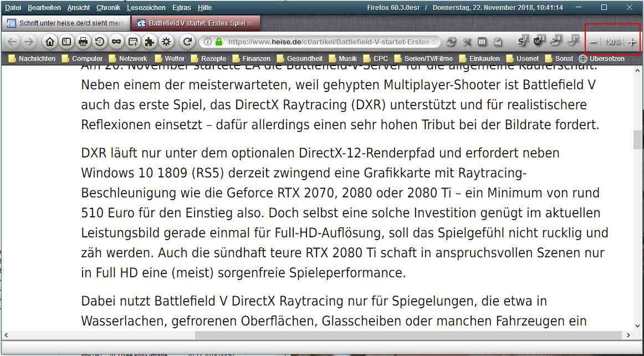
Task: Expand the Einkaufen bookmark folder
Action: tap(480, 59)
